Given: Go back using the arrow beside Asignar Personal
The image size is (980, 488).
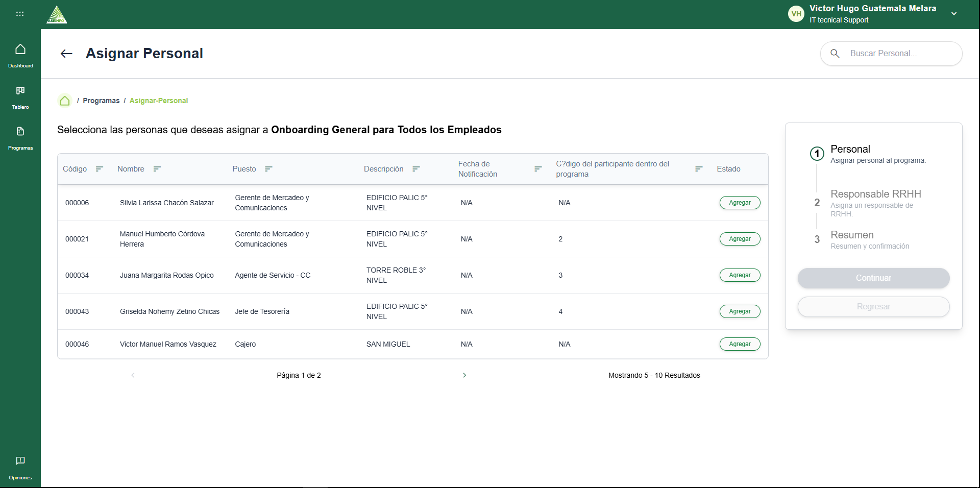Looking at the screenshot, I should [x=66, y=54].
